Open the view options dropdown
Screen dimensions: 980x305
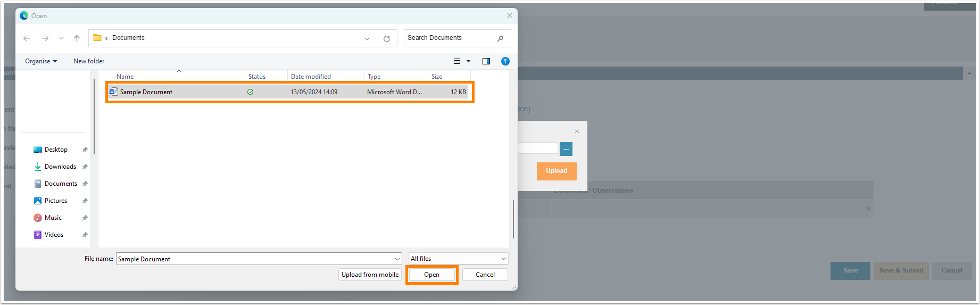pos(468,61)
